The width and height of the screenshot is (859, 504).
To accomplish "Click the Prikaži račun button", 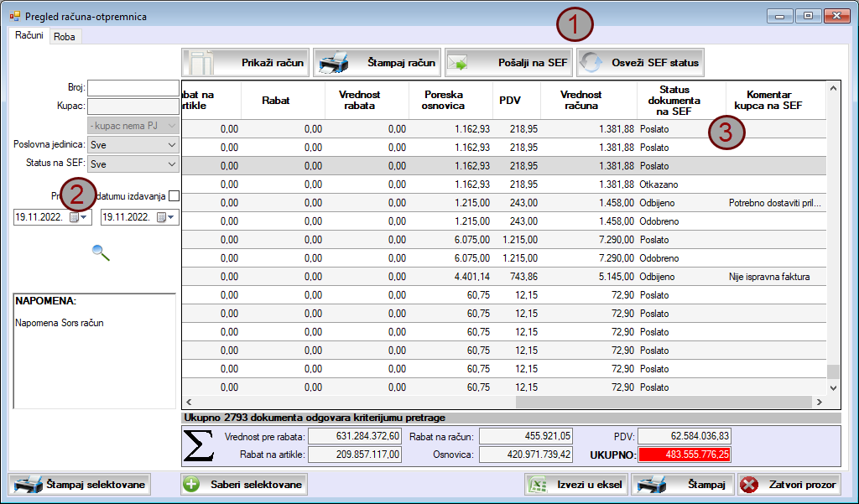I will coord(246,62).
